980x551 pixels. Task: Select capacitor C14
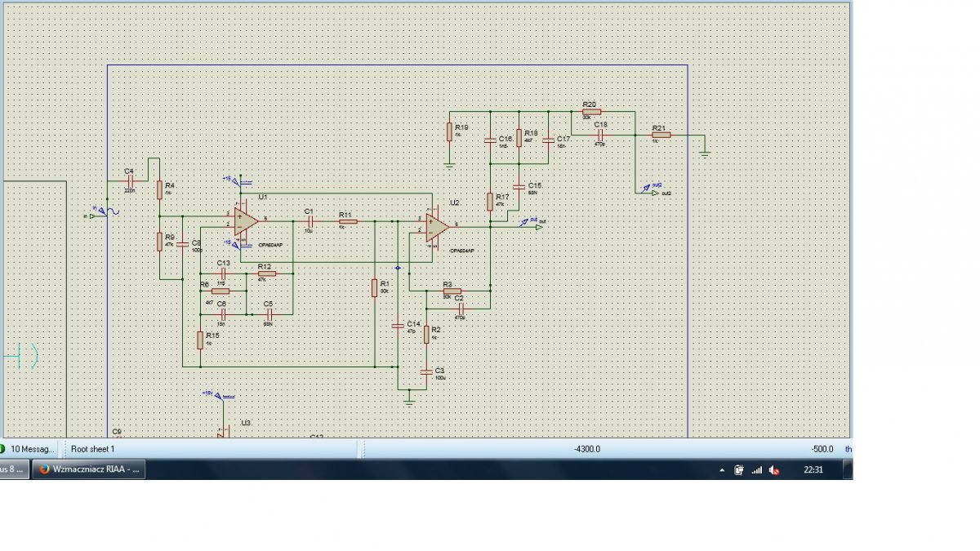tap(397, 325)
